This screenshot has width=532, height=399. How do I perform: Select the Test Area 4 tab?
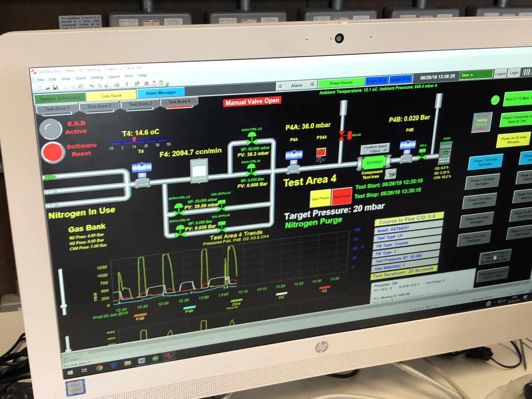pyautogui.click(x=179, y=102)
